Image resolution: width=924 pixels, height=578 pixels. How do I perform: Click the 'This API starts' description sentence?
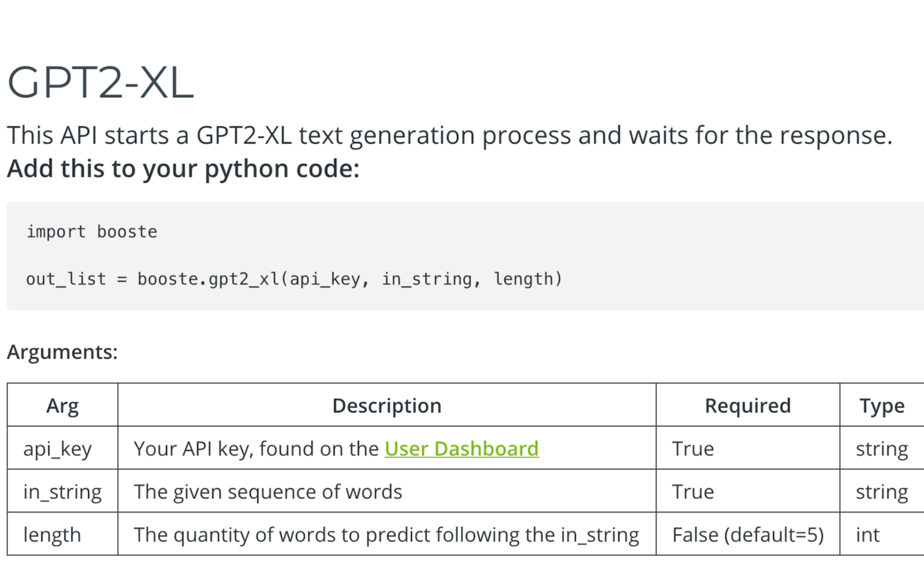click(449, 136)
